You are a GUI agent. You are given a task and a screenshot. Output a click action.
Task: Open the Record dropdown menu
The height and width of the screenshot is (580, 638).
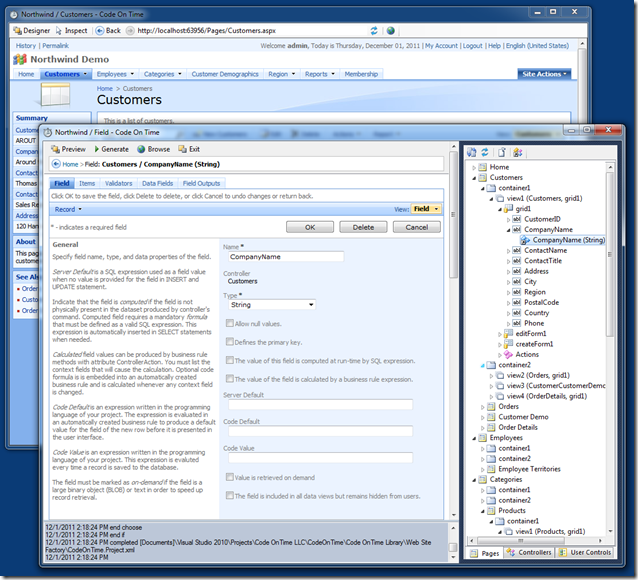tap(68, 209)
